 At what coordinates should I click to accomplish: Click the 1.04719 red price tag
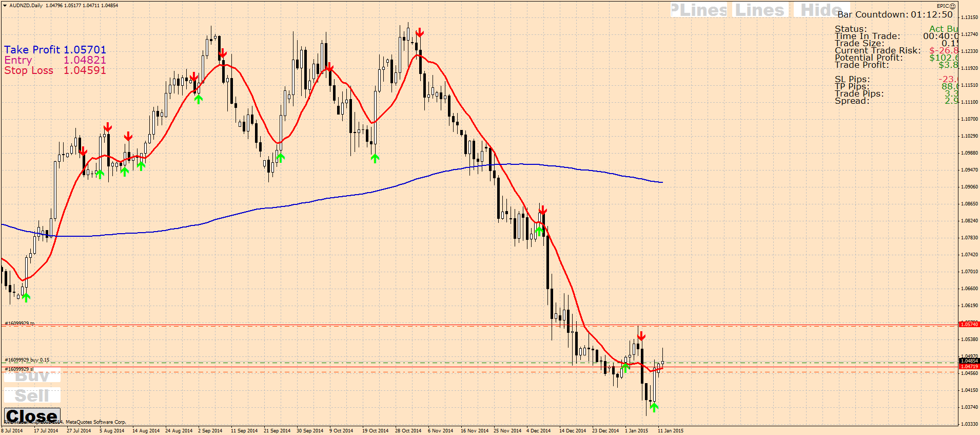pos(969,366)
